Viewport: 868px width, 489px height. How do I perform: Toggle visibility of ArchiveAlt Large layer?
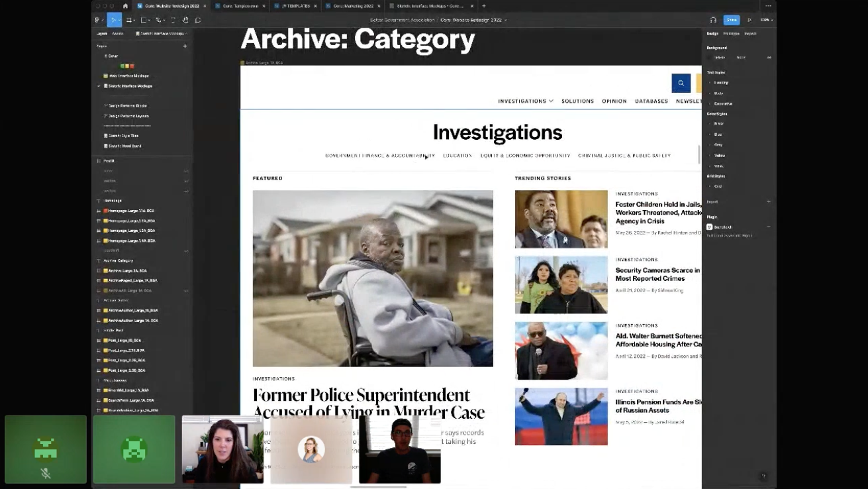(186, 291)
